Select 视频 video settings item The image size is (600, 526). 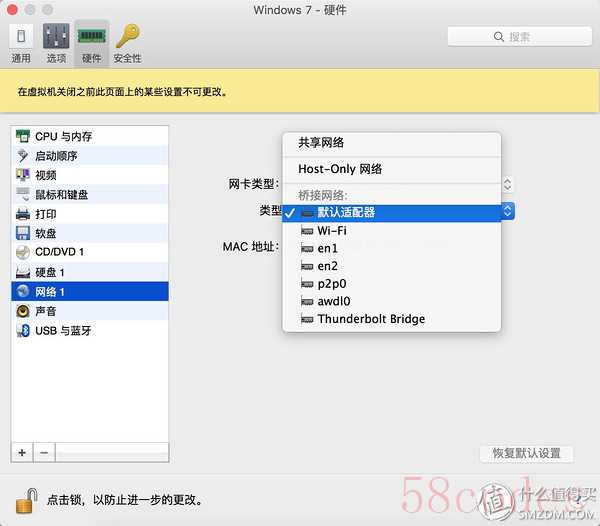point(46,175)
